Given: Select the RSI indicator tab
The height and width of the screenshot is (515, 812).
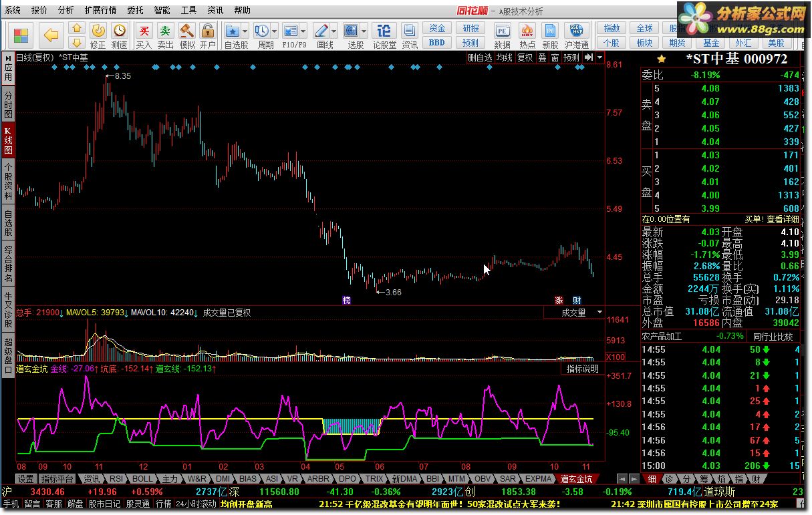Looking at the screenshot, I should point(116,479).
